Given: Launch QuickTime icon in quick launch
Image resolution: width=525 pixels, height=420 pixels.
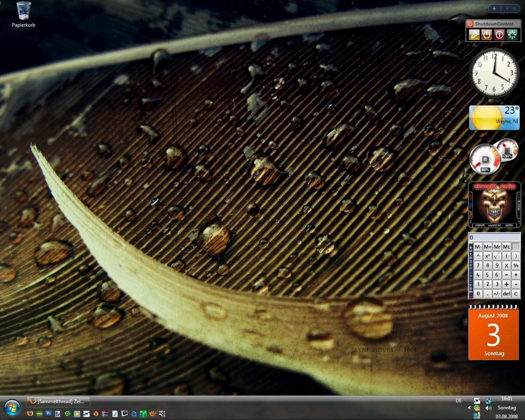Looking at the screenshot, I should click(x=134, y=413).
